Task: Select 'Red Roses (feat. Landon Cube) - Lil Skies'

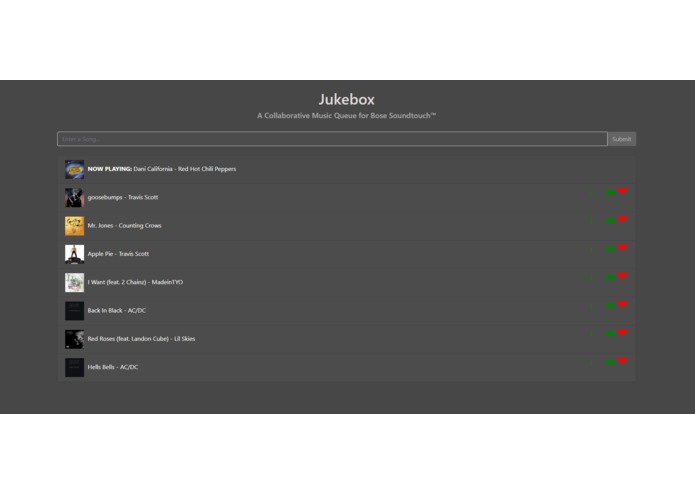Action: point(141,339)
